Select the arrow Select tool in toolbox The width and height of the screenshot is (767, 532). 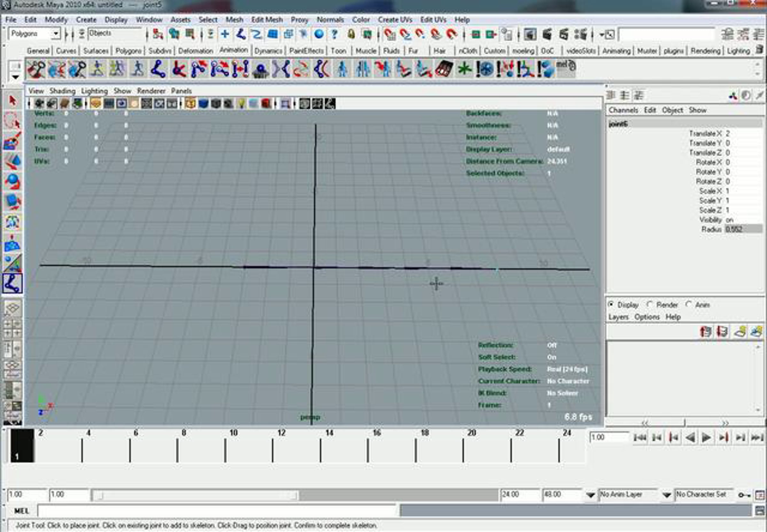click(12, 100)
